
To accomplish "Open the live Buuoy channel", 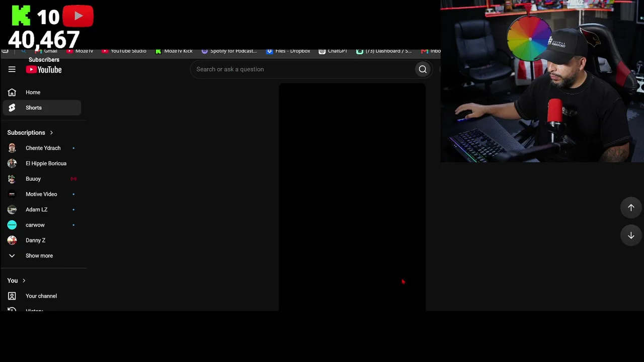I will point(42,179).
